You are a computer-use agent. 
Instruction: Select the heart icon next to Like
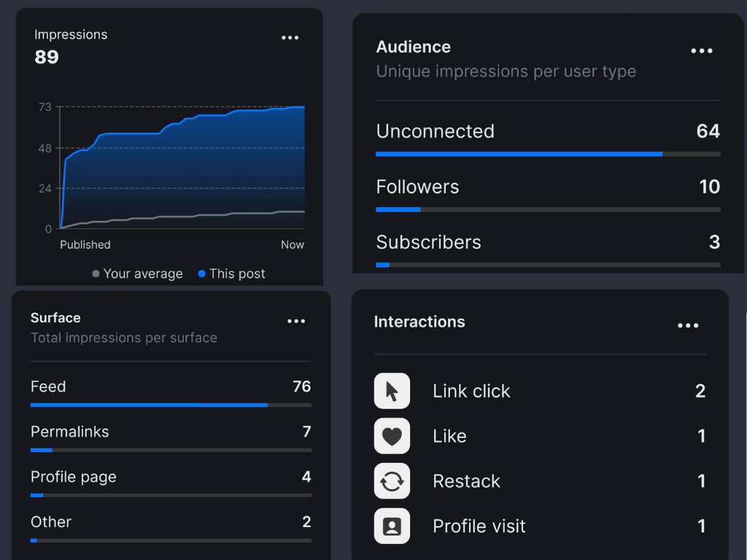(x=392, y=436)
